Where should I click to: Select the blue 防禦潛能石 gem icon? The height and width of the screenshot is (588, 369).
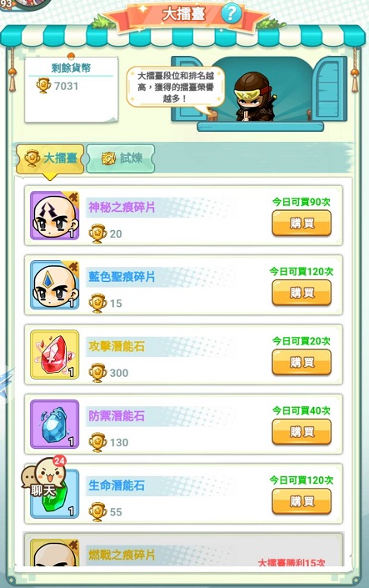coord(55,425)
